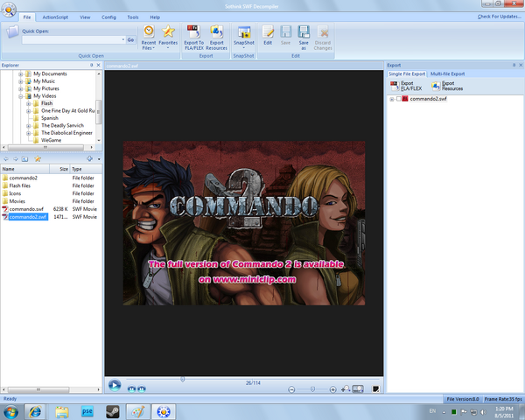Viewport: 525px width, 420px height.
Task: Switch to the Multi-file Export tab
Action: (447, 73)
